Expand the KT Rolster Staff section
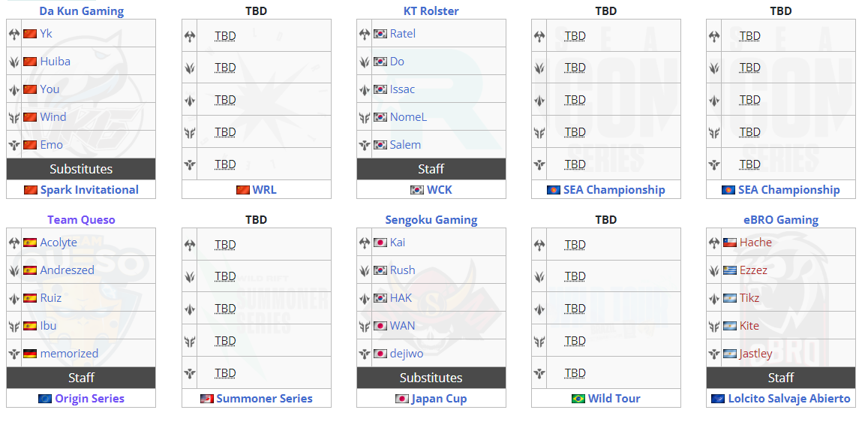868x422 pixels. tap(431, 169)
